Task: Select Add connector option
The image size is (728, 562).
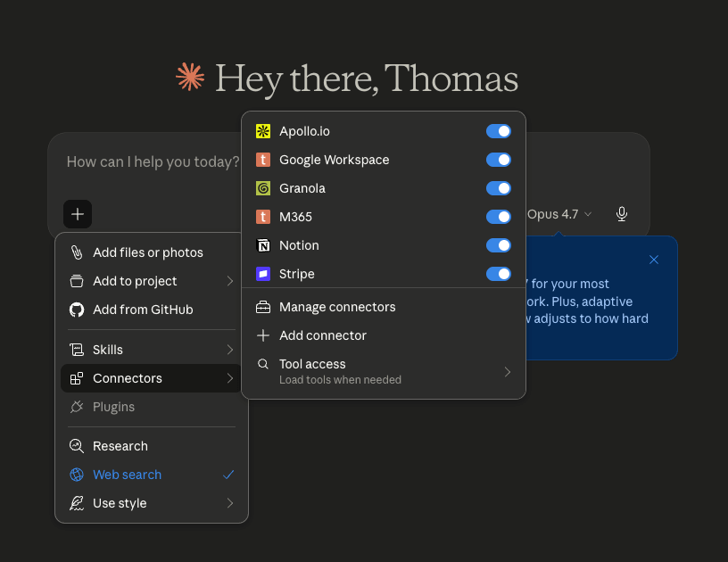Action: coord(384,335)
